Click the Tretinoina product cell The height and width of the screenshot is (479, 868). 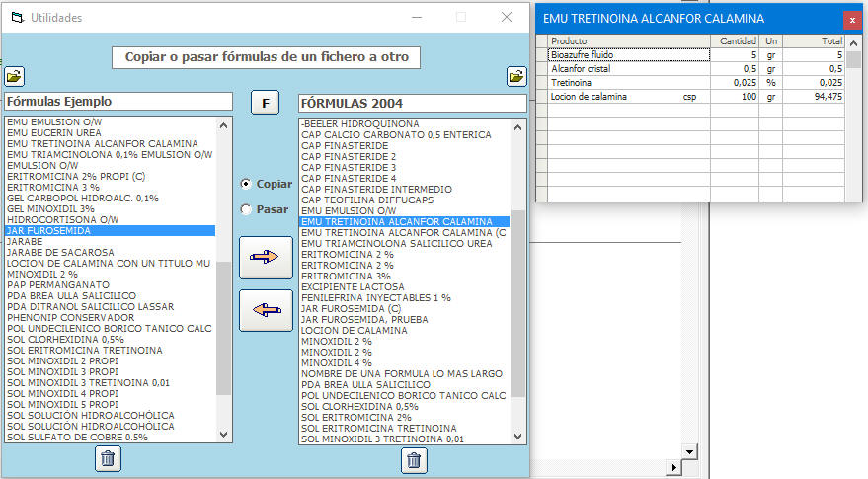click(629, 83)
